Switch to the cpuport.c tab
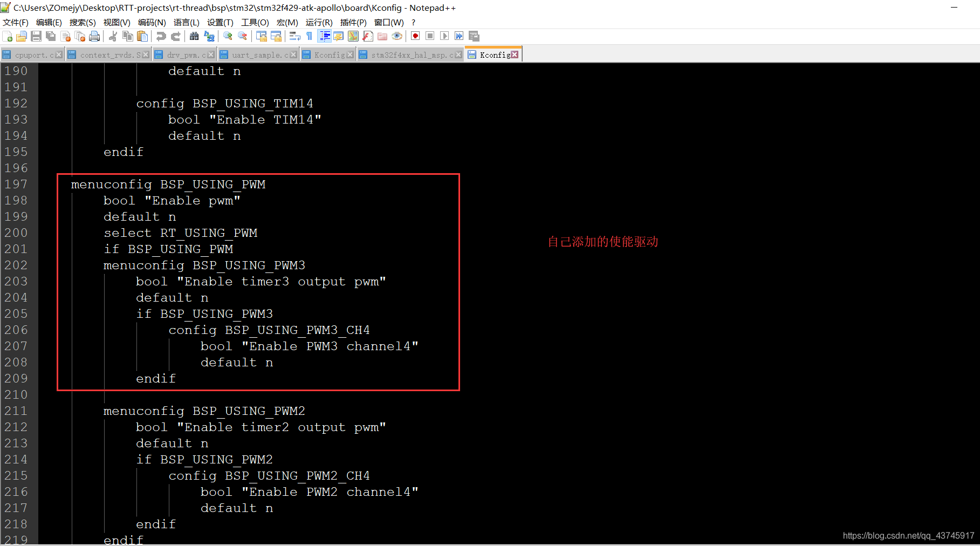 (x=32, y=54)
